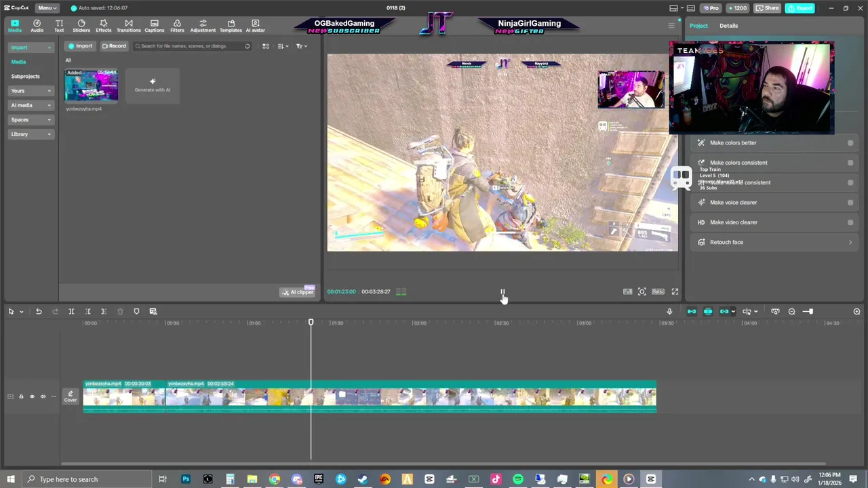The image size is (868, 488).
Task: Toggle main track magnet snapping
Action: [692, 311]
